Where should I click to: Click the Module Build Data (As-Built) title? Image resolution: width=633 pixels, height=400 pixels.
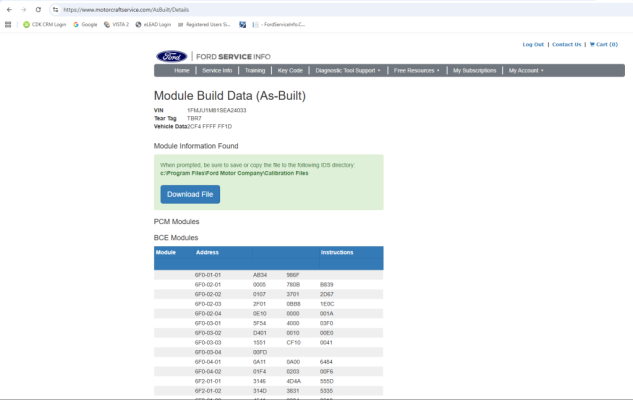pos(230,96)
